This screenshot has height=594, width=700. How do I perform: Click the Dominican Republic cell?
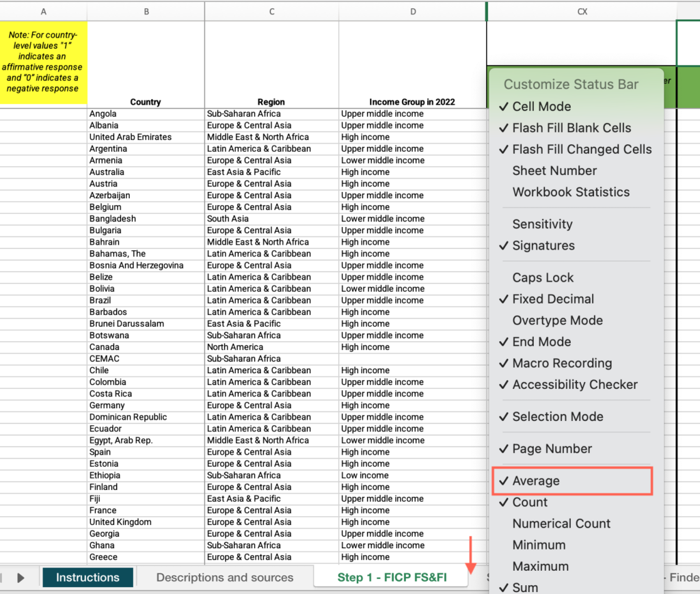(x=146, y=417)
